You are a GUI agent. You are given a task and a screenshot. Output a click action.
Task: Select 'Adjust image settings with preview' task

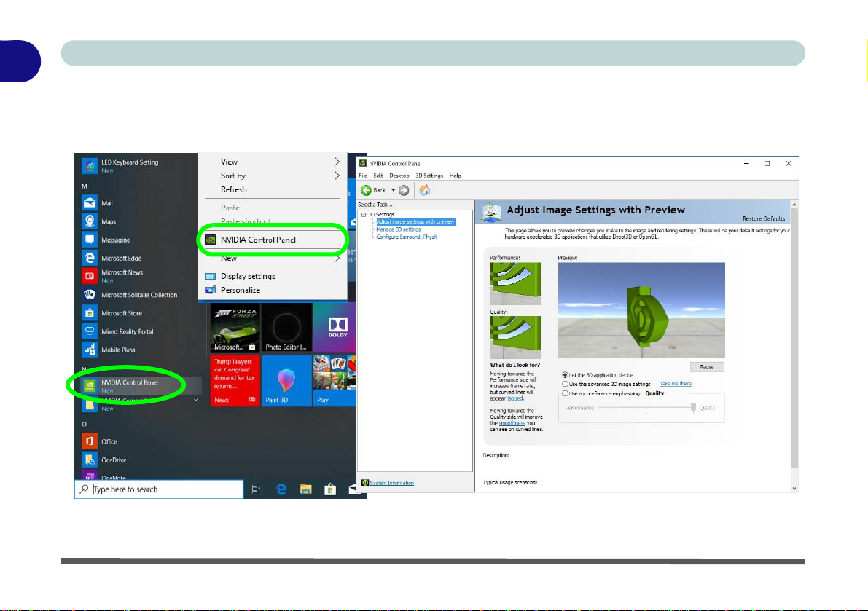click(415, 221)
